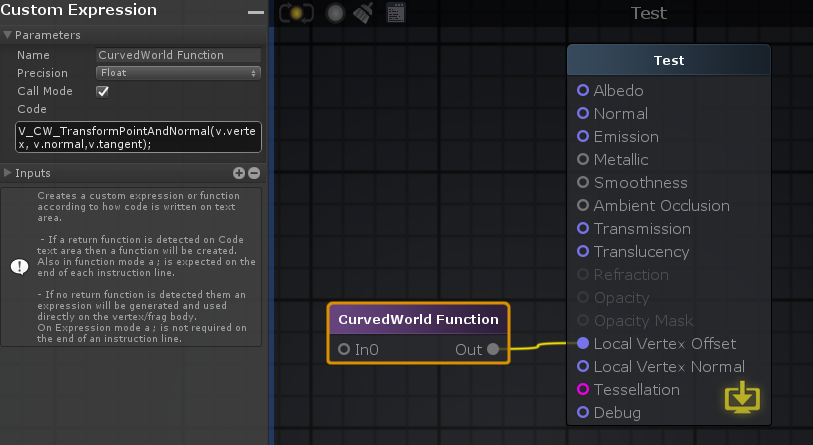
Task: Expand the Inputs section
Action: click(7, 173)
